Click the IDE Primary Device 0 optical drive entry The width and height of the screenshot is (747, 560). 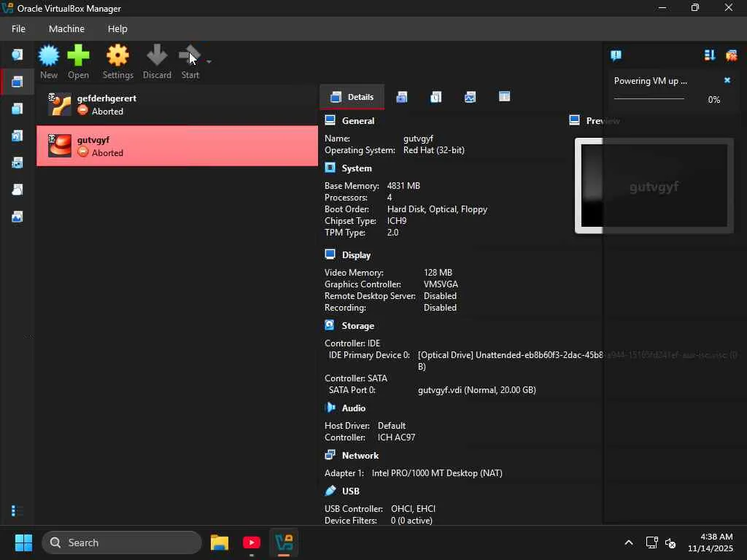(x=578, y=361)
